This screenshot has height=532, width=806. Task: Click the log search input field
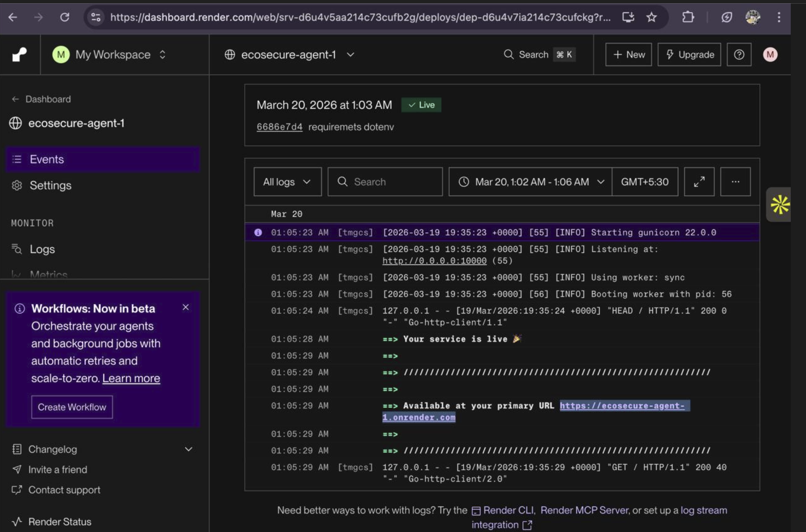(385, 182)
